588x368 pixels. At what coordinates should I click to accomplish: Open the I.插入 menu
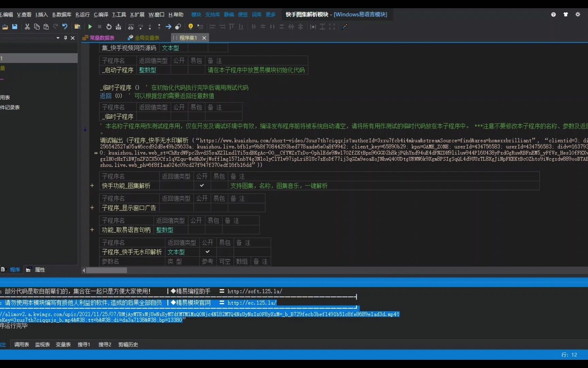coord(42,14)
